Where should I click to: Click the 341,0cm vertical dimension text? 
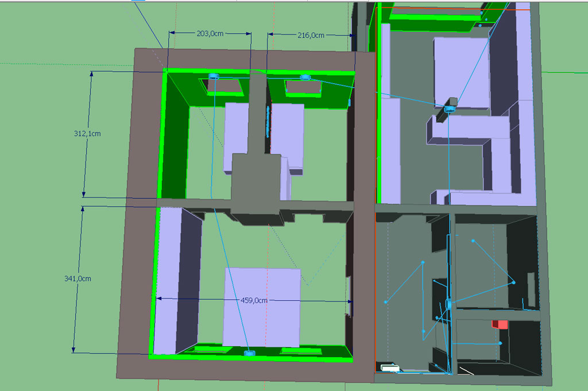(78, 278)
